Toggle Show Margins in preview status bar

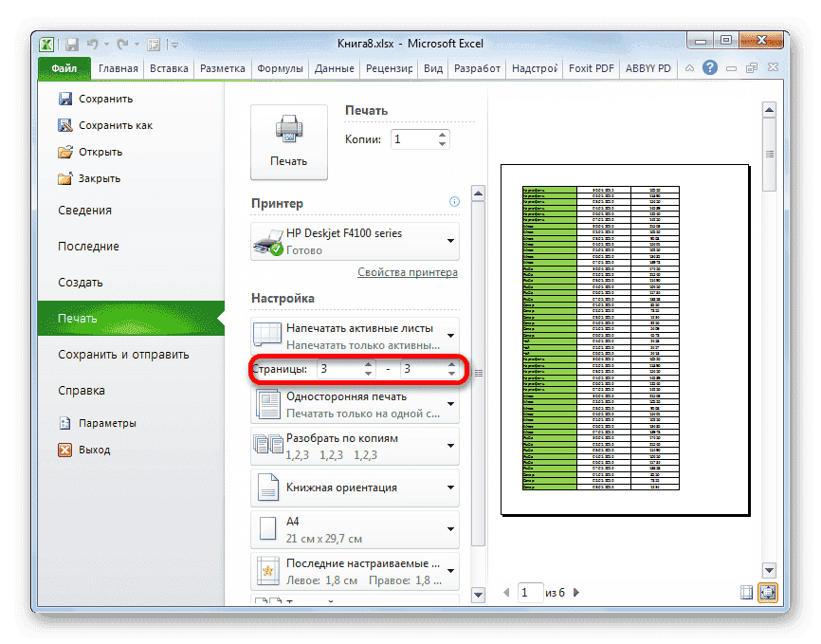pyautogui.click(x=746, y=592)
